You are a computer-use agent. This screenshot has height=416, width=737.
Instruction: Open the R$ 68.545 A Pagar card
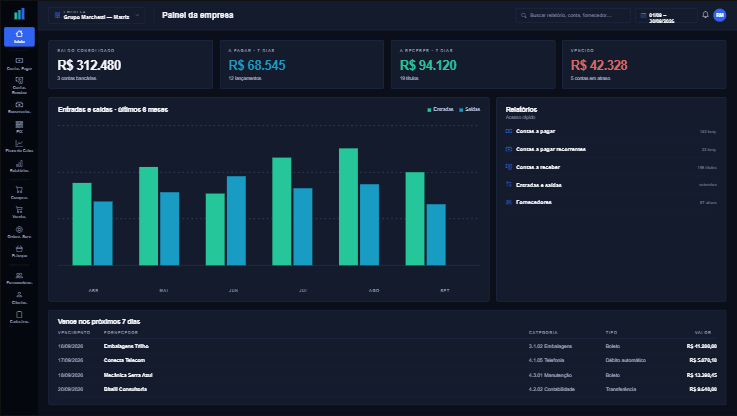(302, 64)
